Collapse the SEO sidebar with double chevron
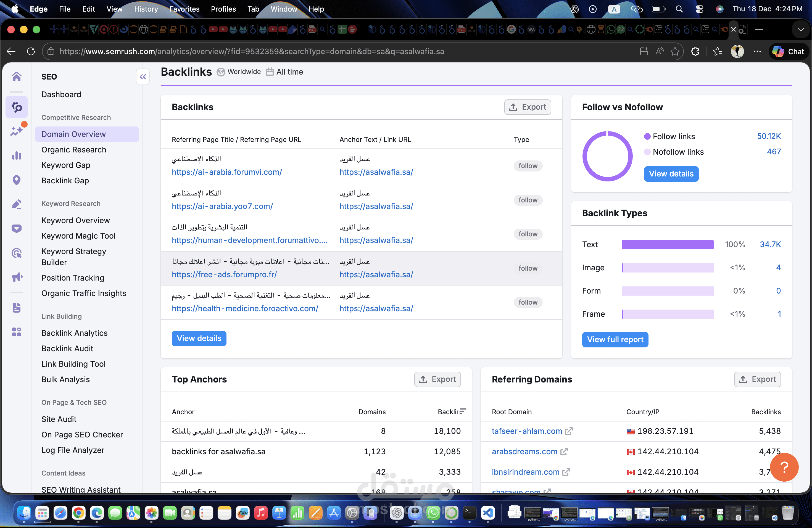The image size is (812, 528). (143, 77)
